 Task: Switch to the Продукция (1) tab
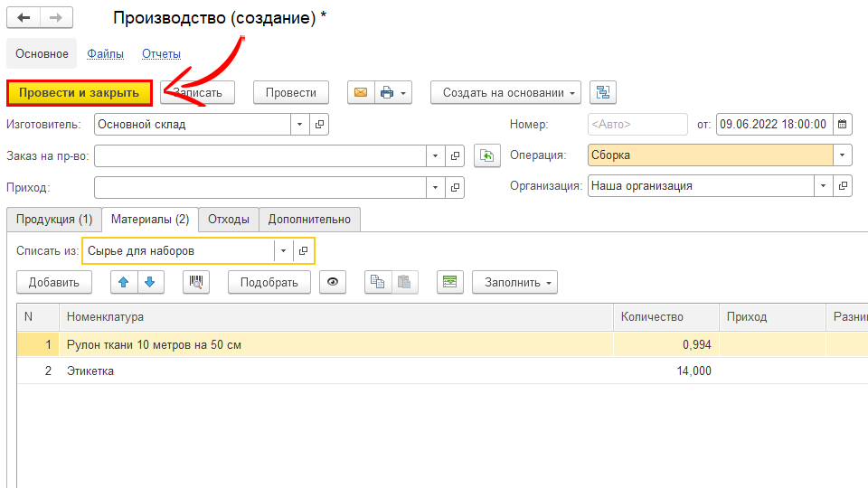(54, 219)
